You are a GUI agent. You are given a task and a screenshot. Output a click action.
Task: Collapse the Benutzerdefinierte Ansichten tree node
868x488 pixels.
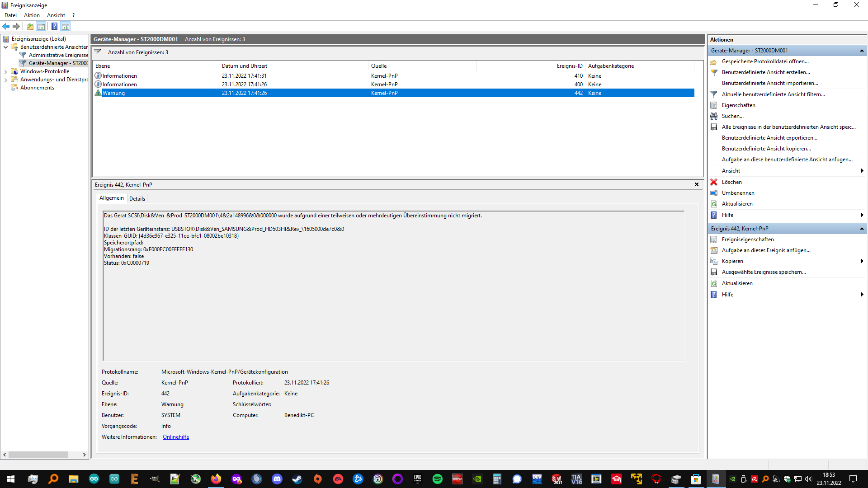point(5,47)
